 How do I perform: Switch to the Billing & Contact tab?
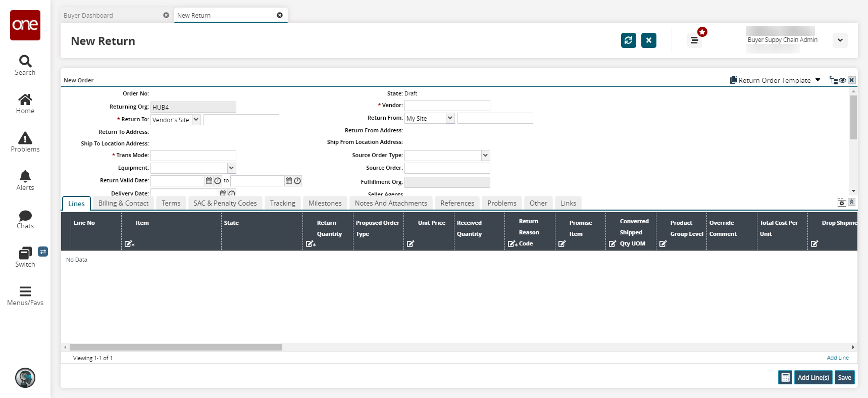click(123, 203)
